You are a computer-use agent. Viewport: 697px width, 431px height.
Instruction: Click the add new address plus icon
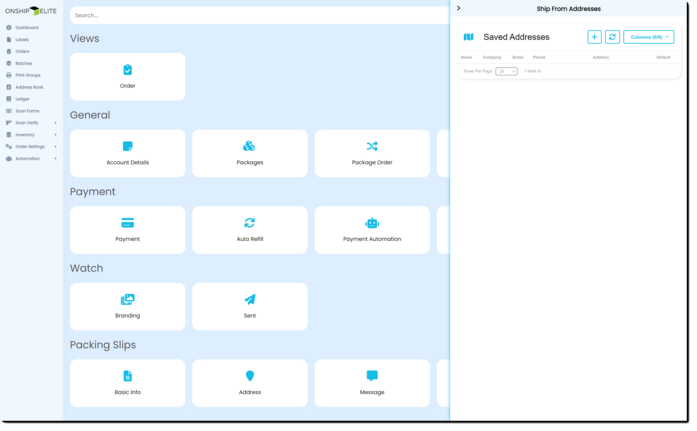[594, 37]
